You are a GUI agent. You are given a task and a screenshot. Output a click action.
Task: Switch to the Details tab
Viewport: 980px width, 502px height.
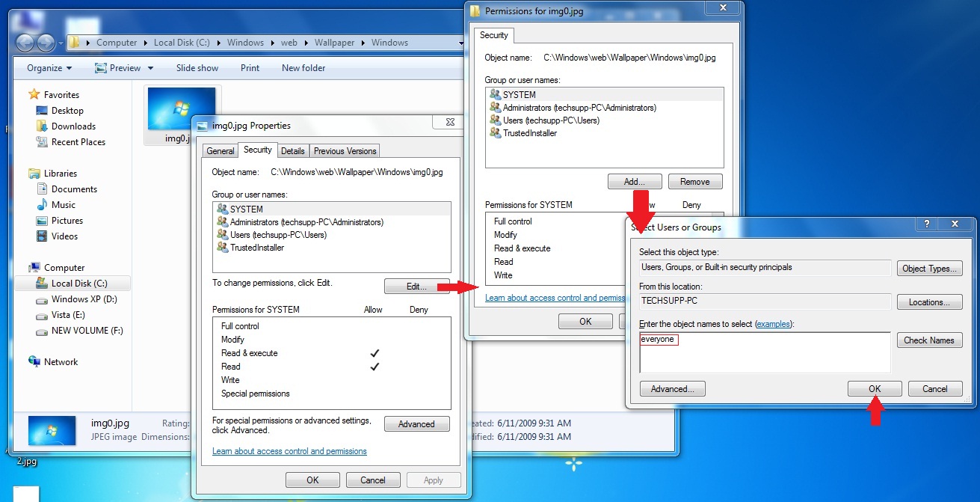[x=293, y=150]
